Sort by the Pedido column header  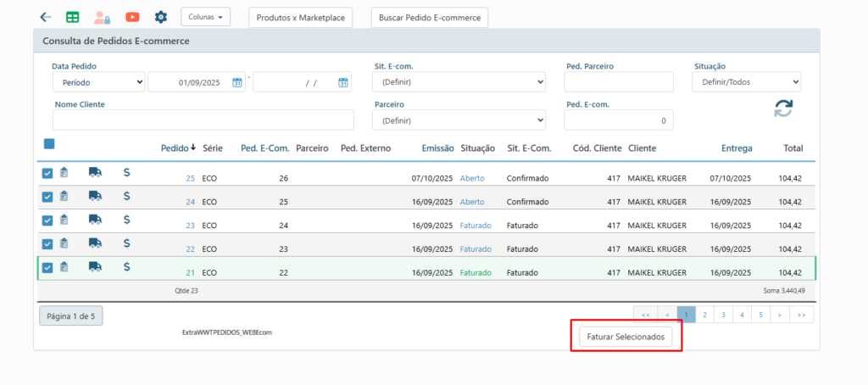pos(178,148)
